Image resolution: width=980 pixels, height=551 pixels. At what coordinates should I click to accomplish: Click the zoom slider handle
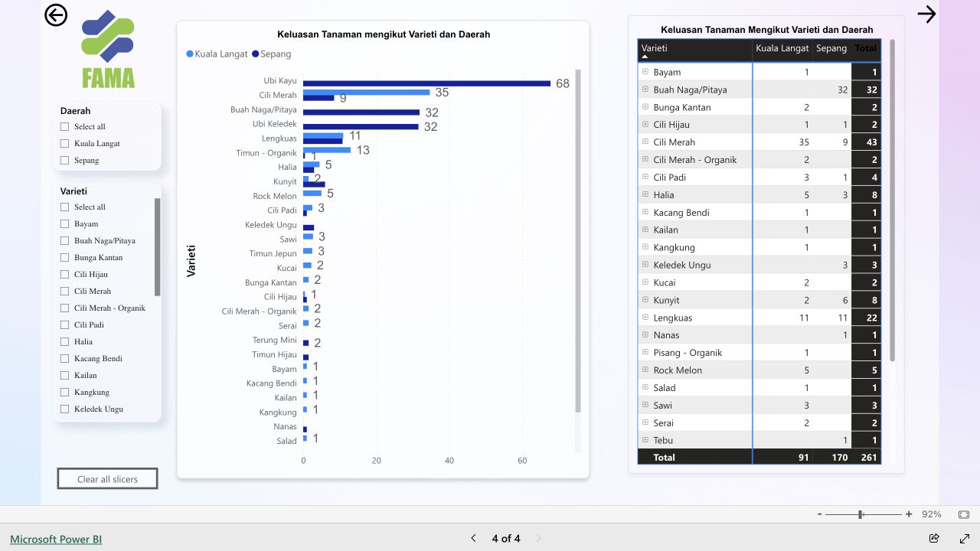[861, 514]
